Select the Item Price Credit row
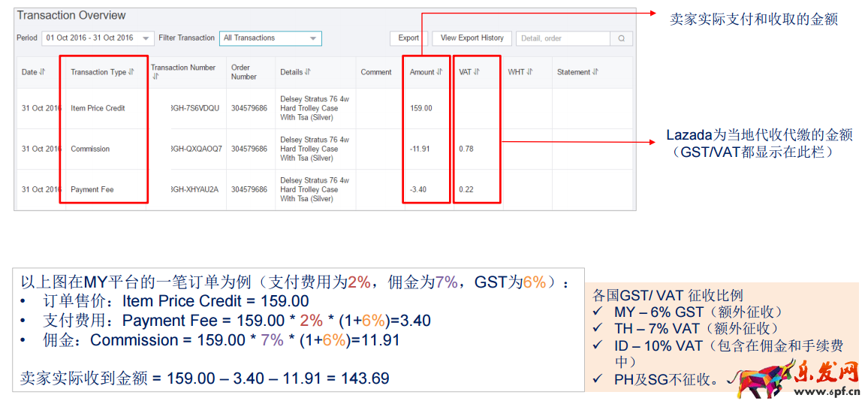Viewport: 868px width, 407px height. 326,109
